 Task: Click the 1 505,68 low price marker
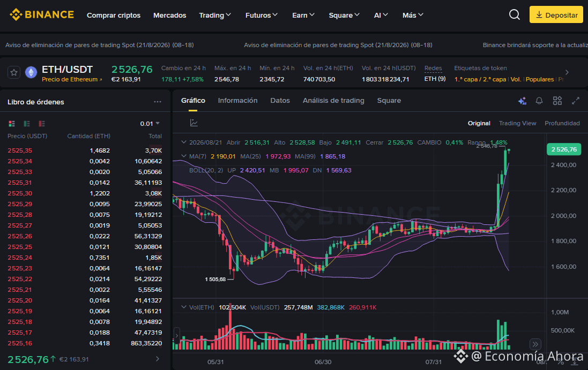[215, 280]
